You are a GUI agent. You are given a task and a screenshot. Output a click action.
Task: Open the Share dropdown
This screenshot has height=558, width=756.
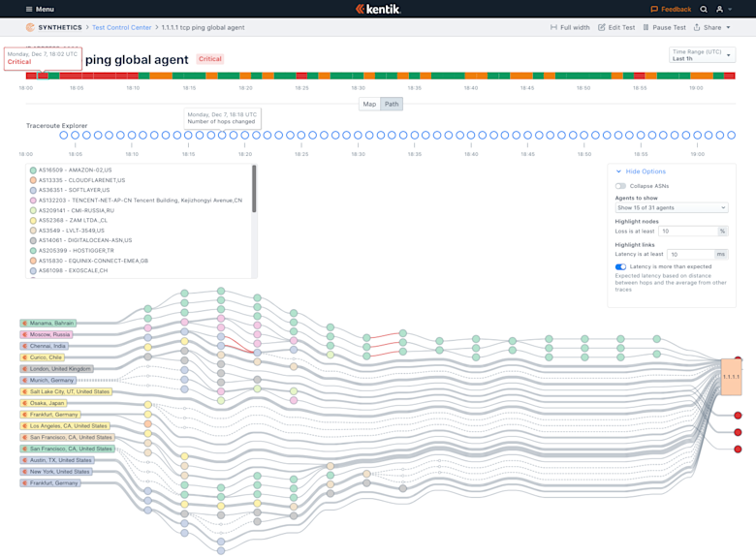[x=712, y=27]
